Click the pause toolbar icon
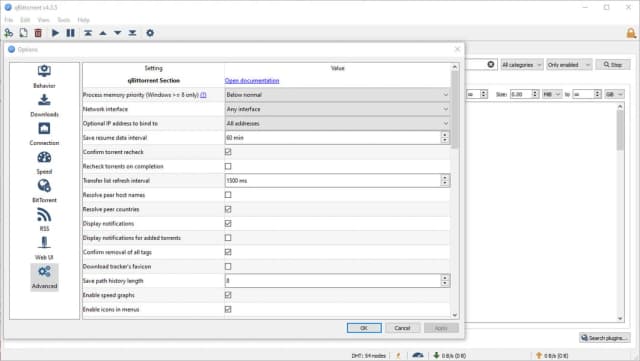640x361 pixels. 71,33
